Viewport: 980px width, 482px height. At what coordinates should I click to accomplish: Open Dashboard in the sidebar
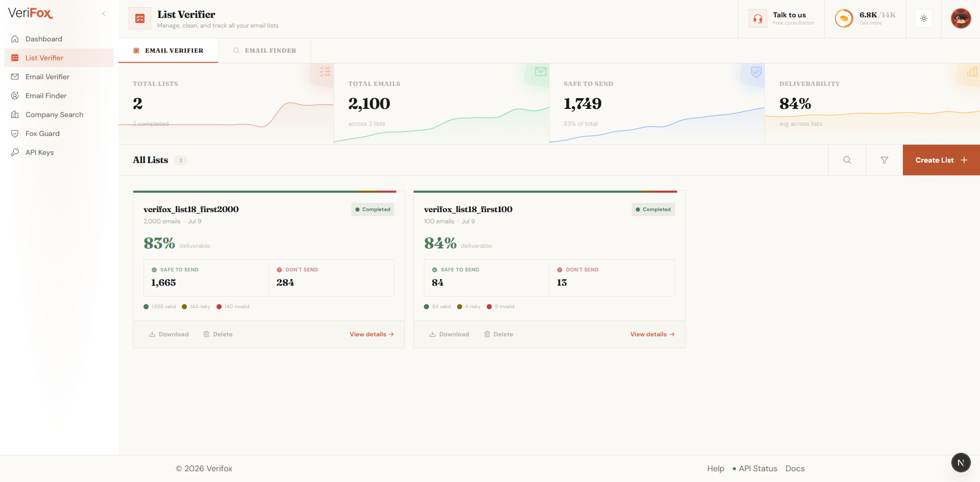coord(59,39)
